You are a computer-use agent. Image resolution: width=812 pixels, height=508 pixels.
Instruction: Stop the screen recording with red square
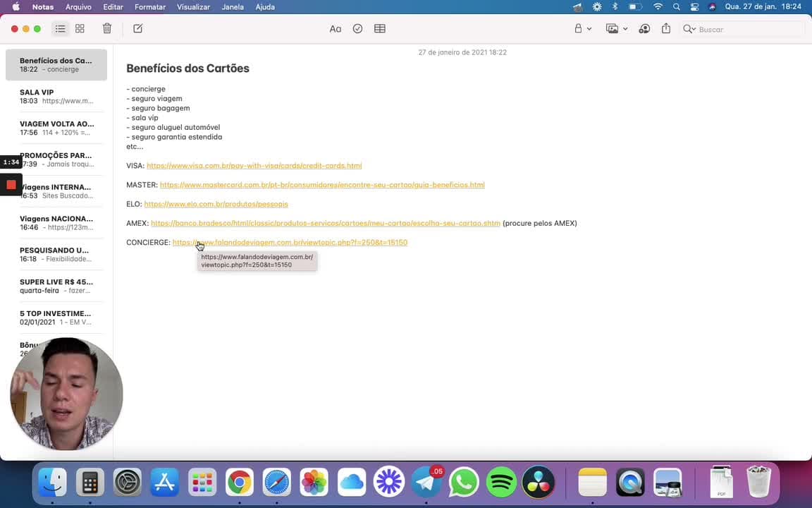[11, 185]
